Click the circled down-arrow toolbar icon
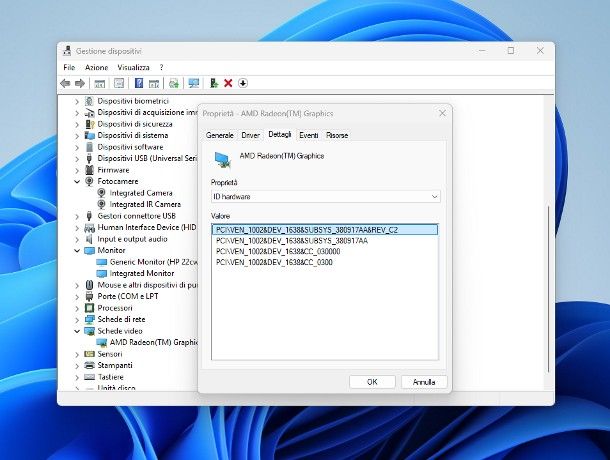610x460 pixels. point(242,83)
